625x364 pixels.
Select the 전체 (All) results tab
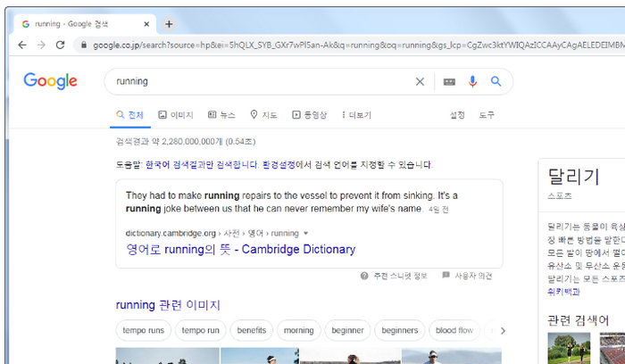click(130, 115)
